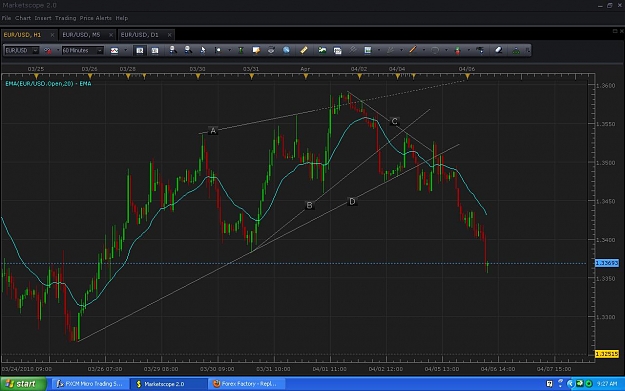Click the Apr day marker triangle

(306, 76)
